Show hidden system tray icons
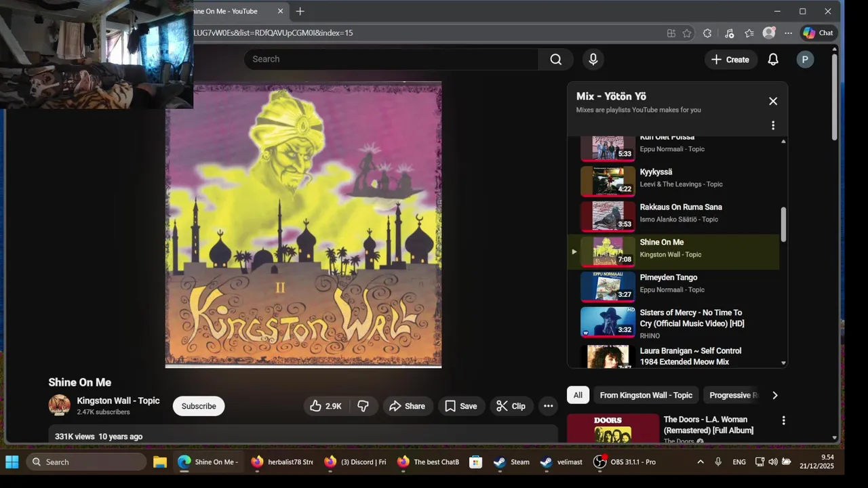 click(701, 462)
